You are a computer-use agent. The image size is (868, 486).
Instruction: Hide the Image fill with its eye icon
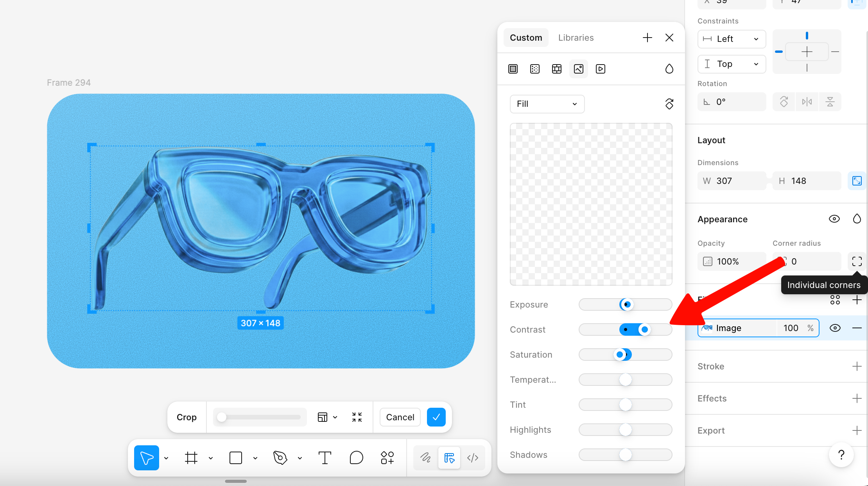click(835, 328)
